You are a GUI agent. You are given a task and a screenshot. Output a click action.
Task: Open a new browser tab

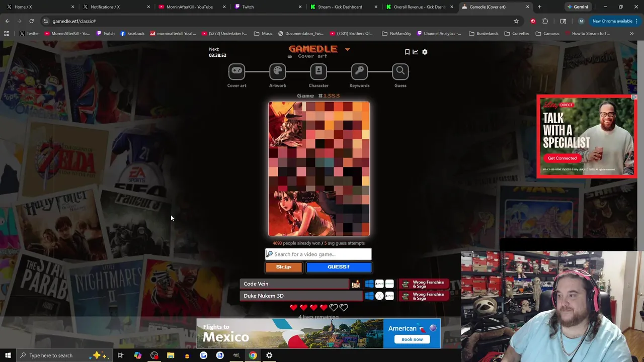pyautogui.click(x=539, y=7)
